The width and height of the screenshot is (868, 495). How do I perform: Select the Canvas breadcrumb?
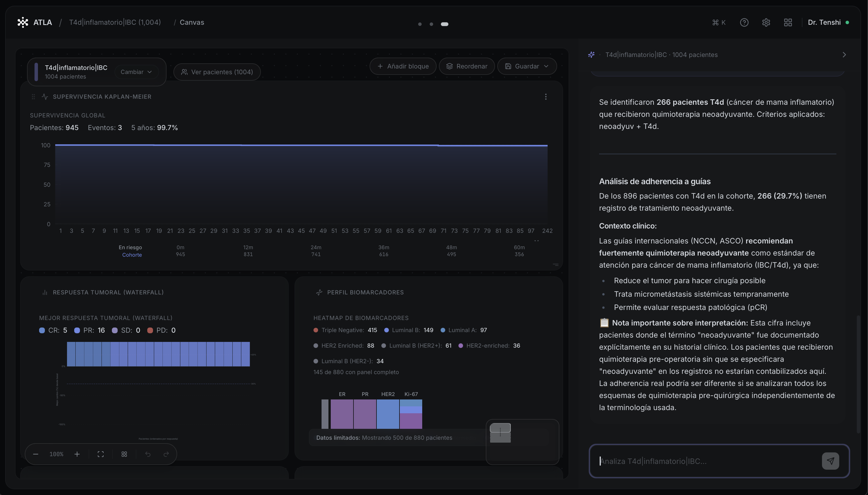pyautogui.click(x=192, y=22)
